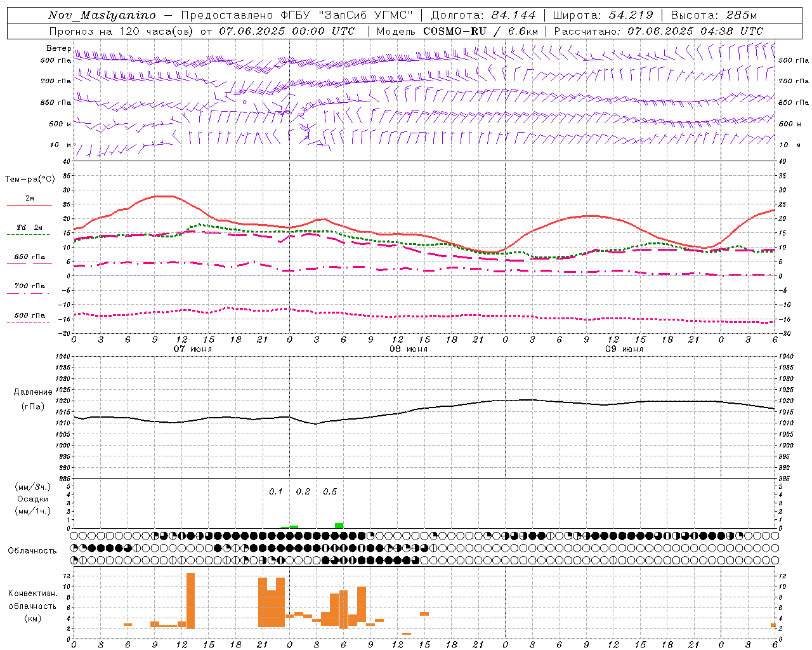Click the Давление pressure panel label
812x650 pixels.
coord(33,392)
